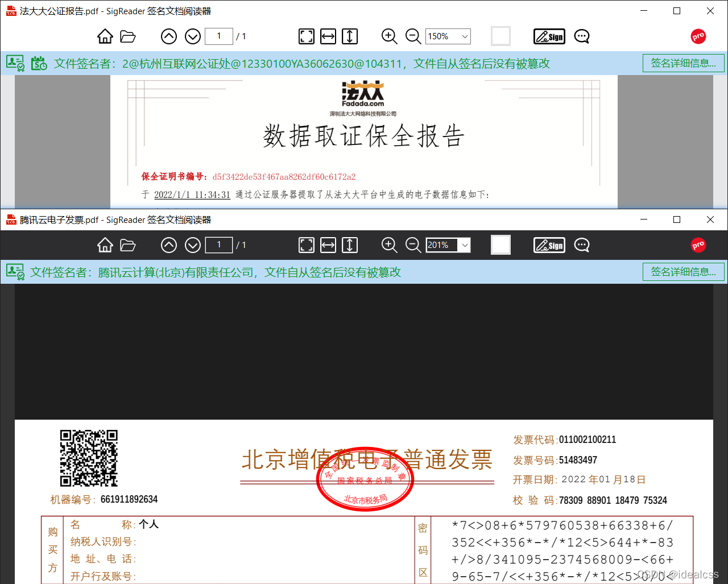Open comment bubble icon in 法大大公证报告 window

pyautogui.click(x=582, y=36)
